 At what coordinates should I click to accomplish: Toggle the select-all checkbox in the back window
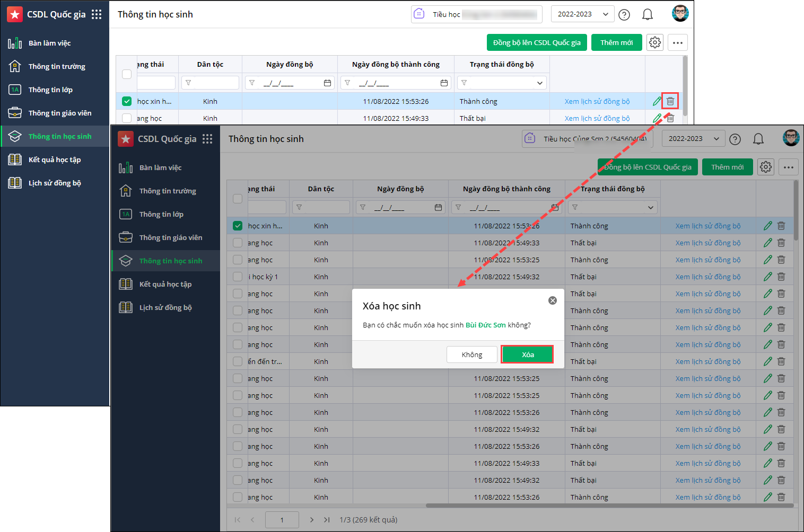(127, 74)
